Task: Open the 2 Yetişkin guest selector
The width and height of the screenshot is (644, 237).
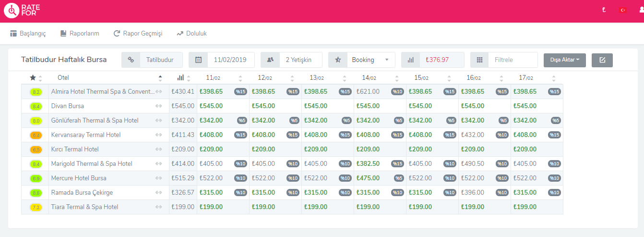Action: click(298, 60)
